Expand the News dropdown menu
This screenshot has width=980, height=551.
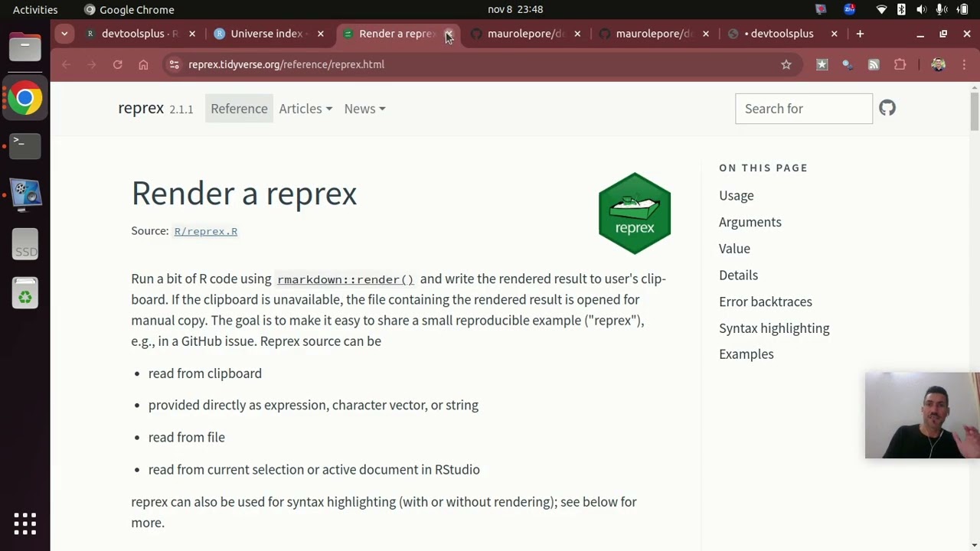coord(364,109)
